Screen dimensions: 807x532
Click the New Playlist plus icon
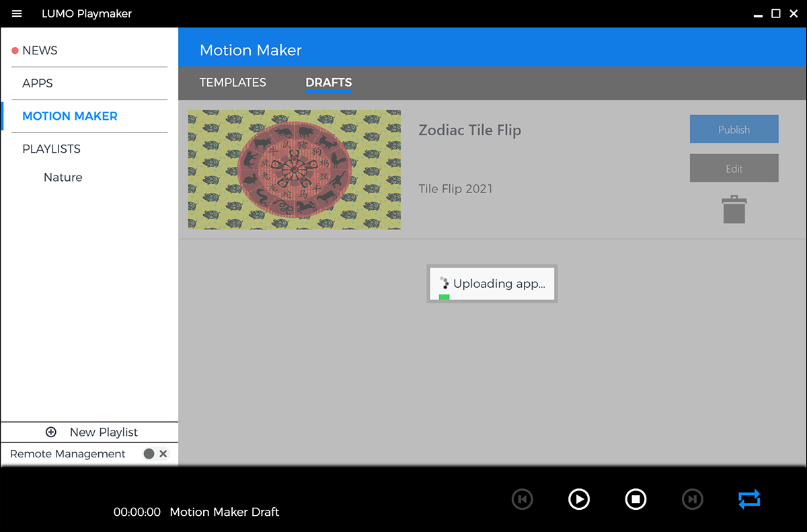click(50, 432)
